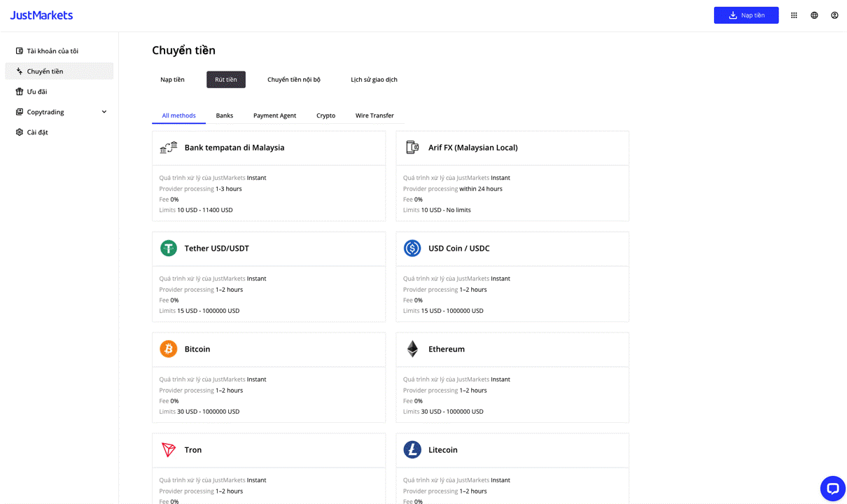Filter by the Banks tab
Screen dimensions: 847x504
tap(225, 115)
